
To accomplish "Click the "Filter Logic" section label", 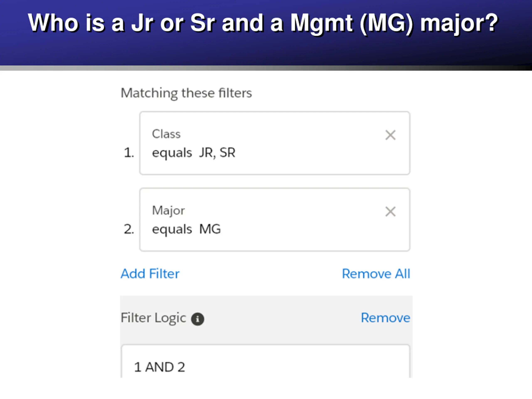I will [x=153, y=318].
